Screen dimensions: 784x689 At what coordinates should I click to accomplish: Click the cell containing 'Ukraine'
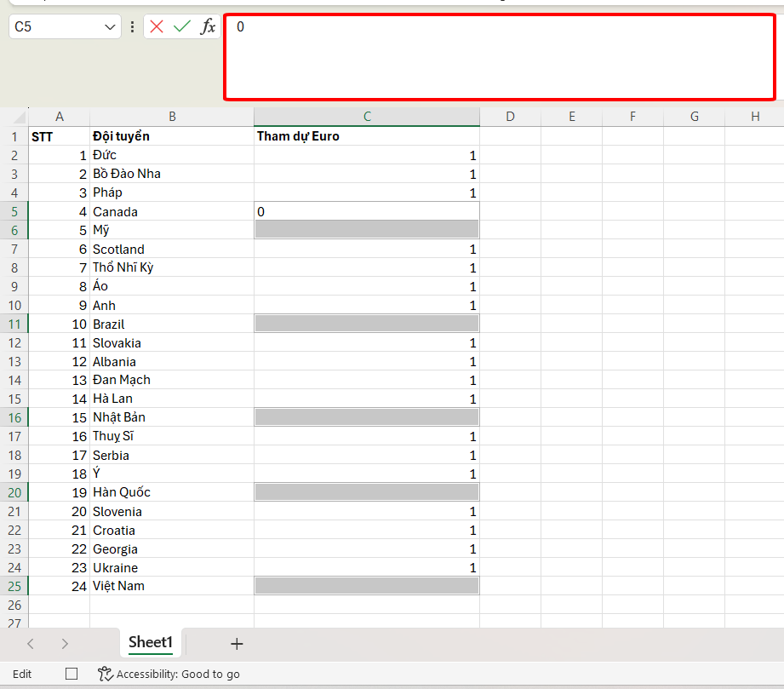pyautogui.click(x=172, y=568)
